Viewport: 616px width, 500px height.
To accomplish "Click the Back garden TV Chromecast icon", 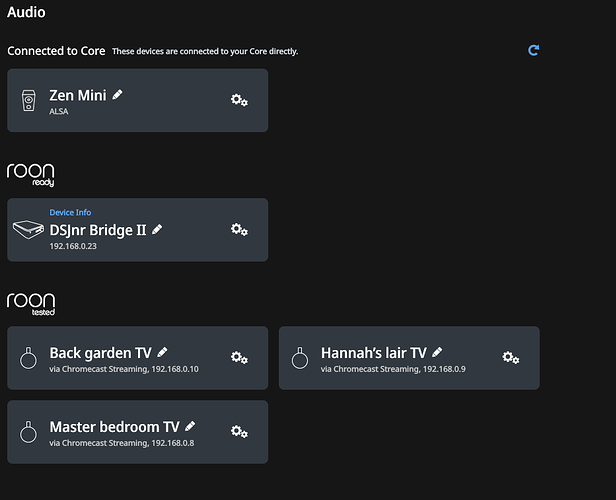I will pyautogui.click(x=28, y=358).
